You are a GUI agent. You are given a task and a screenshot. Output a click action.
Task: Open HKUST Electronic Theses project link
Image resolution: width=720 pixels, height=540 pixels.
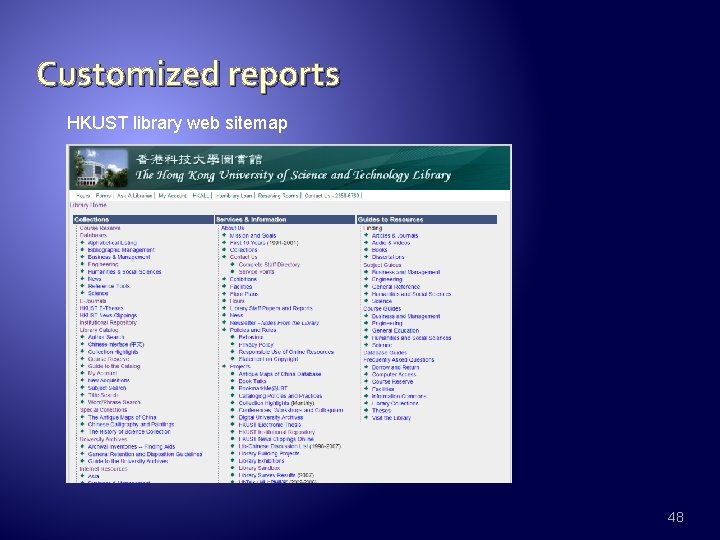270,425
